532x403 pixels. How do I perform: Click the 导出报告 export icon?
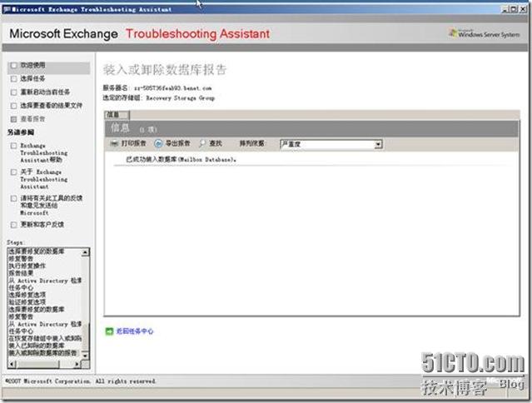point(158,143)
